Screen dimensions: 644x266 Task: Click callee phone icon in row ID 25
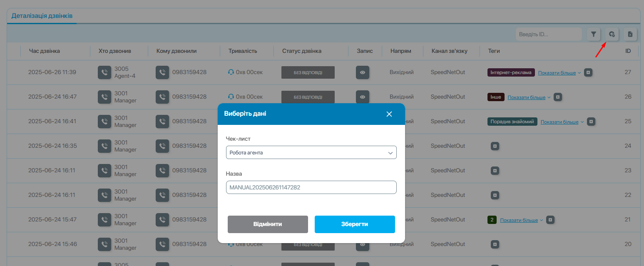[162, 122]
